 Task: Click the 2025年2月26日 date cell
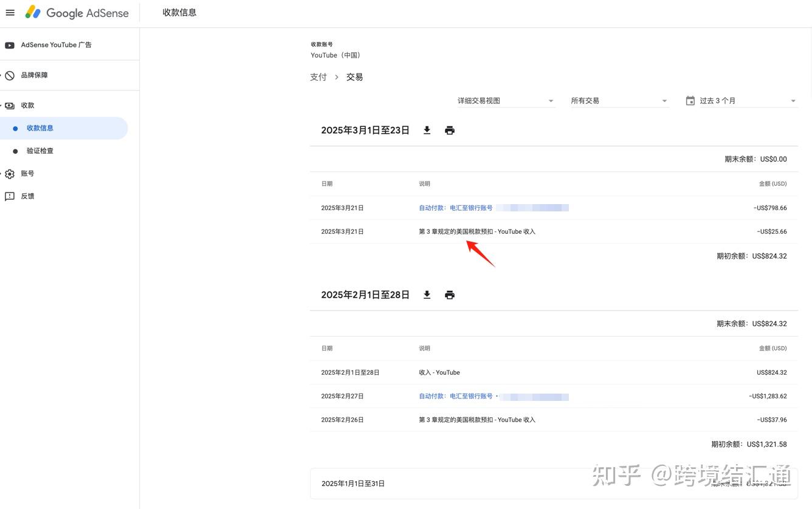(x=342, y=420)
